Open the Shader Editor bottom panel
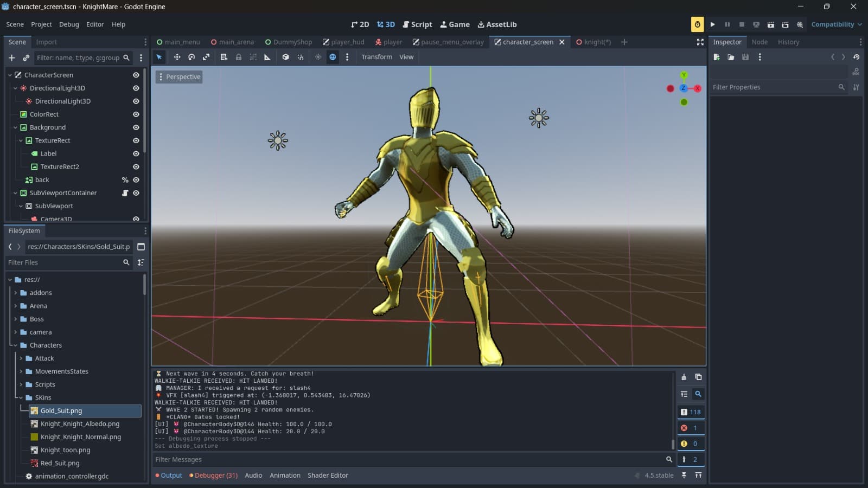Viewport: 868px width, 488px height. pyautogui.click(x=328, y=476)
